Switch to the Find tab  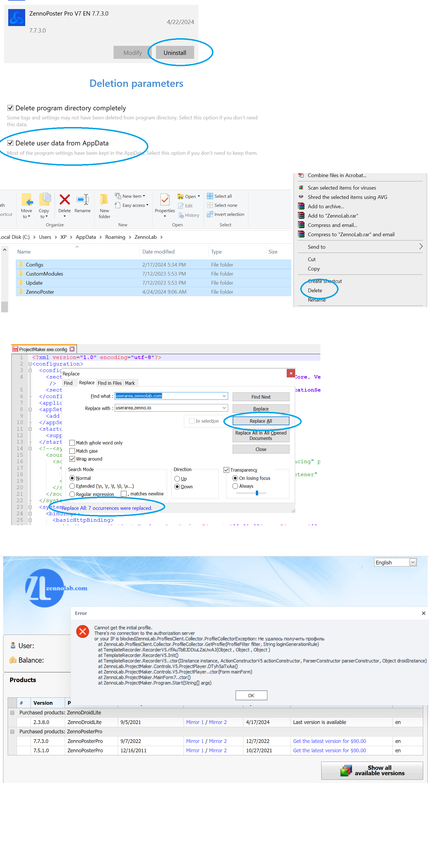point(68,383)
